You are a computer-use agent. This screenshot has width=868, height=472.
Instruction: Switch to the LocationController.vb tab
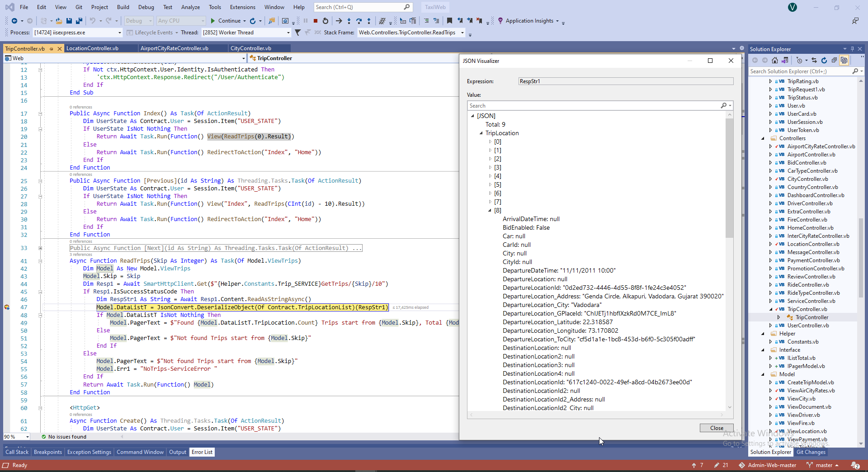pyautogui.click(x=92, y=48)
